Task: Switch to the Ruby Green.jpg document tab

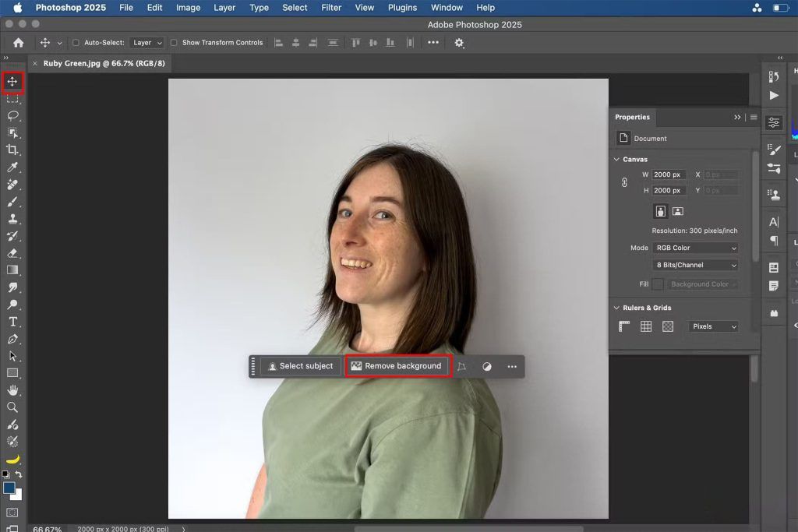Action: click(x=104, y=63)
